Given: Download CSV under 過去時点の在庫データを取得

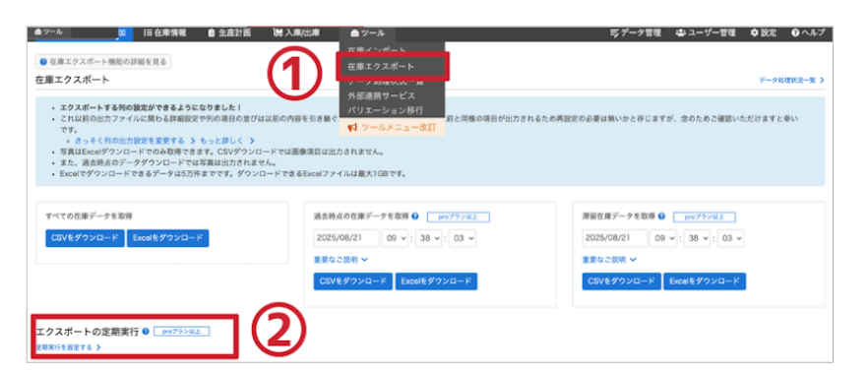Looking at the screenshot, I should click(353, 281).
